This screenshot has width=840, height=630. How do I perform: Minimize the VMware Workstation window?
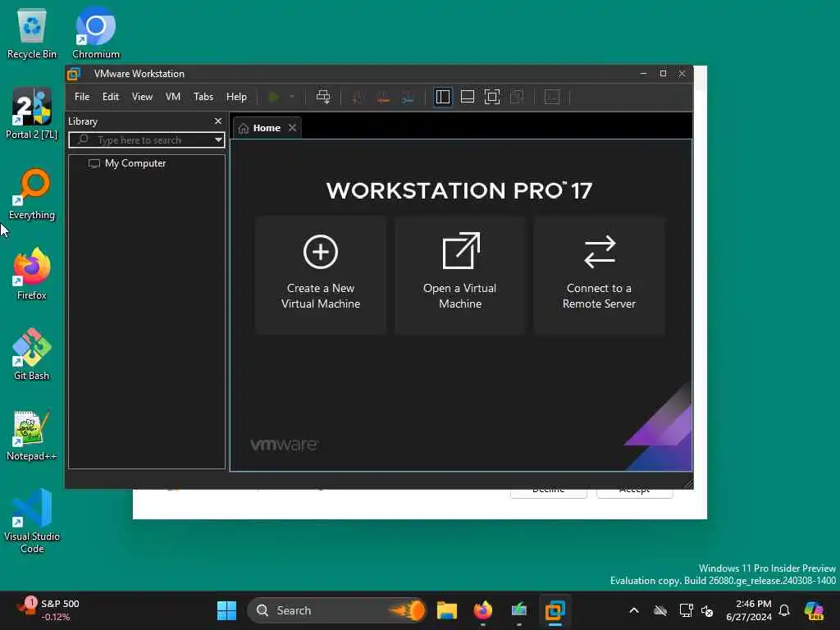[643, 73]
